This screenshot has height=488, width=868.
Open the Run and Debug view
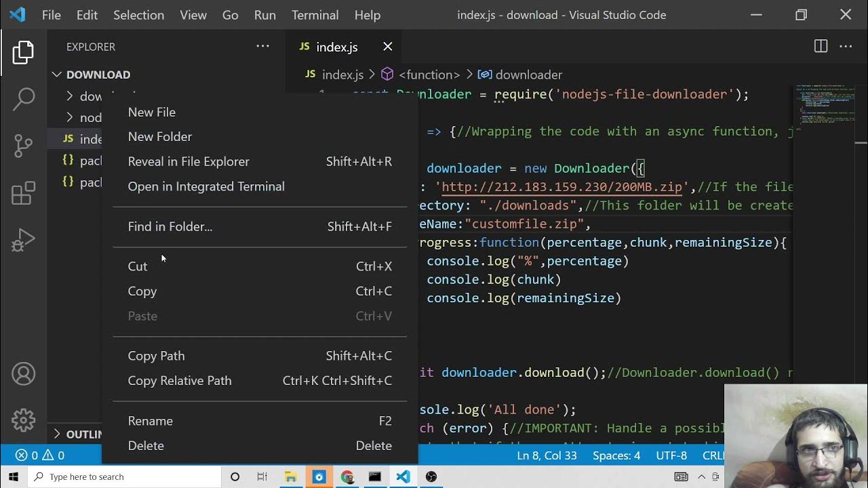23,240
